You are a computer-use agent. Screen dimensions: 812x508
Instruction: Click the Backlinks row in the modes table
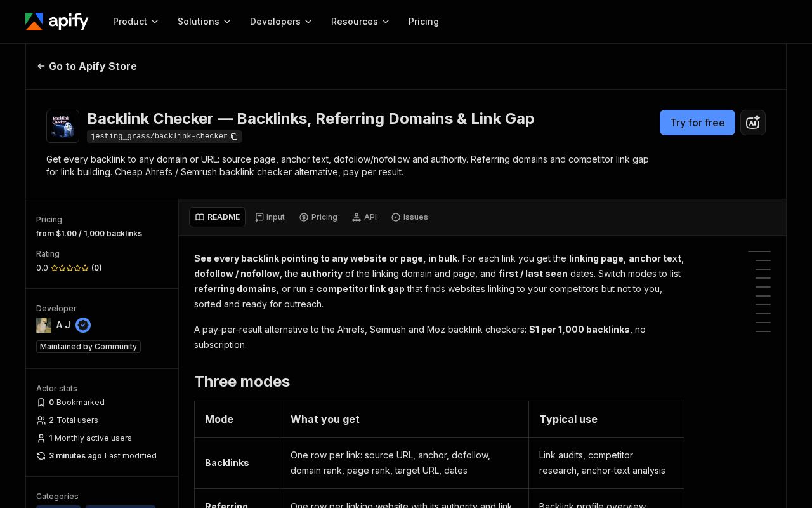(439, 463)
